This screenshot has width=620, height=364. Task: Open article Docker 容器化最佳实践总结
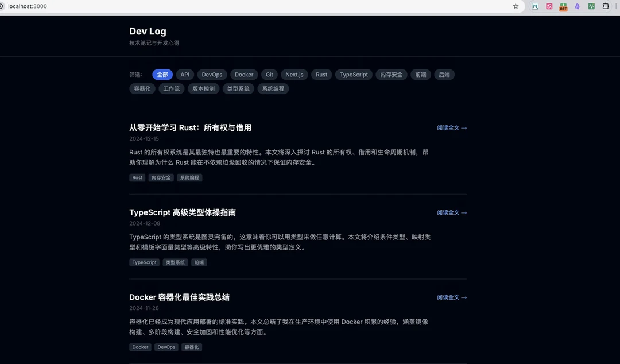pyautogui.click(x=180, y=297)
